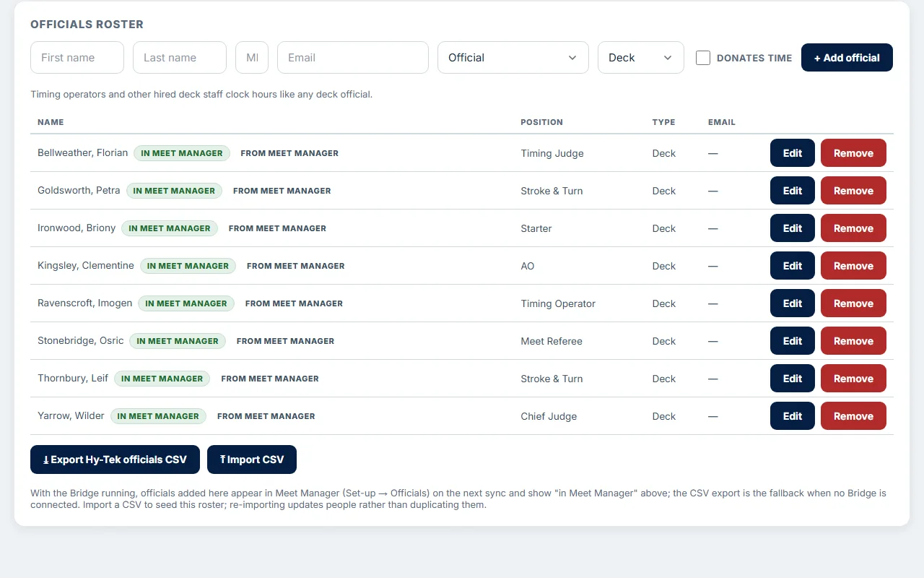
Task: Remove Stonebridge, Osric from roster
Action: click(x=853, y=341)
